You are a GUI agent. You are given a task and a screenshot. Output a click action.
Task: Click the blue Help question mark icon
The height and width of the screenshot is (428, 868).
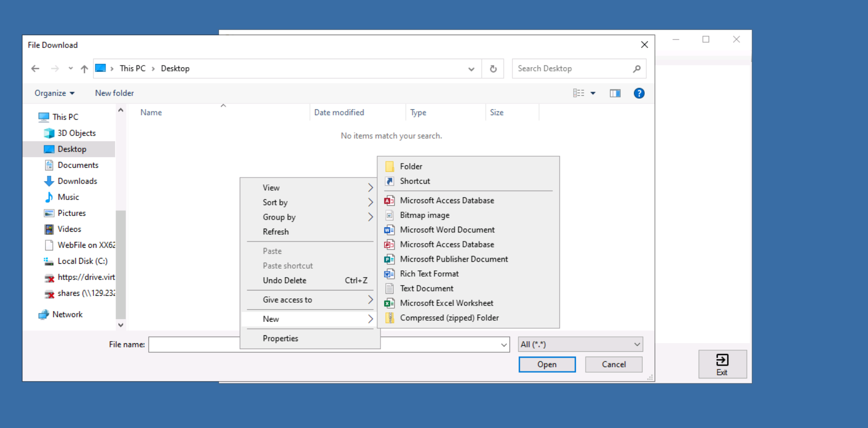639,93
